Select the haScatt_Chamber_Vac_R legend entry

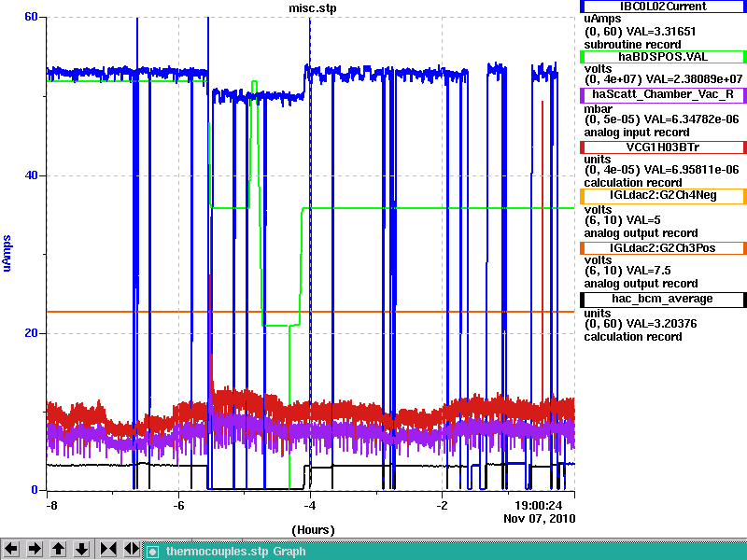point(663,94)
